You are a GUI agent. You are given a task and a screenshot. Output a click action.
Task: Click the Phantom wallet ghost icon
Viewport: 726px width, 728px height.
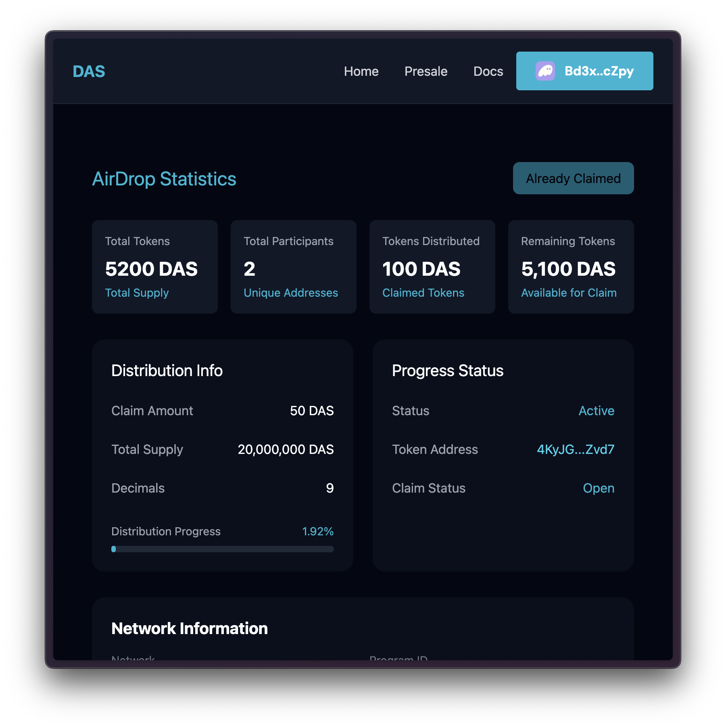click(545, 71)
